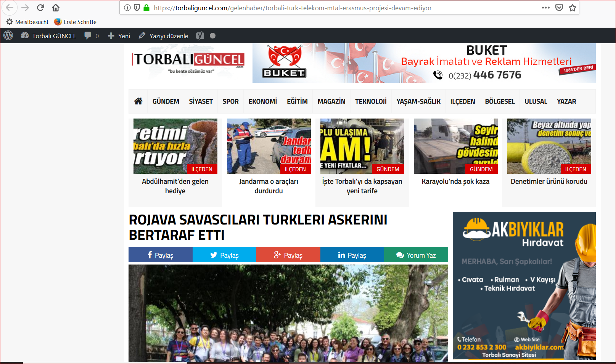Open the Jandarma o araçları durdurdu article
The image size is (616, 364).
tap(269, 186)
